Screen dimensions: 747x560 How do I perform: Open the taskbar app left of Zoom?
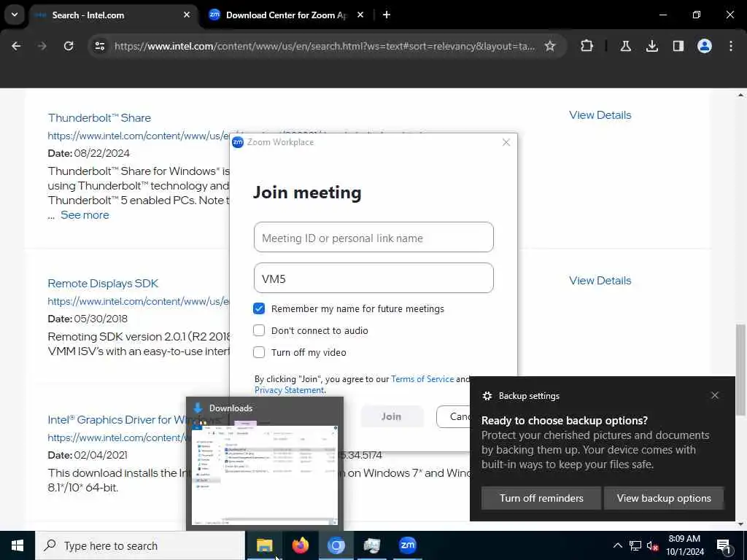coord(371,545)
